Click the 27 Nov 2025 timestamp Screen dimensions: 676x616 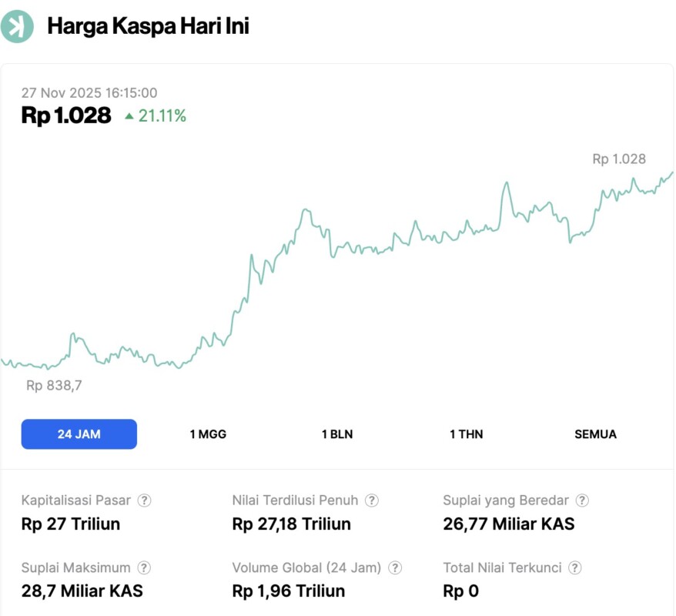point(89,92)
